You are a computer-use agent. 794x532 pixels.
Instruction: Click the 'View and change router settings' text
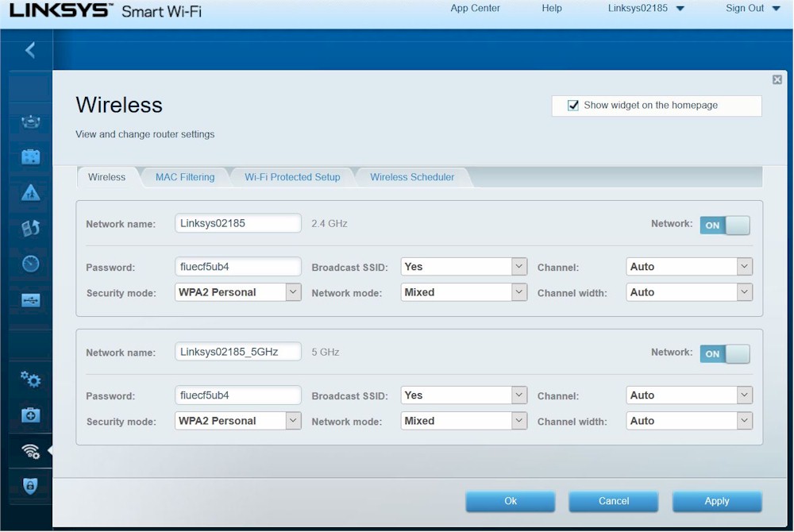[145, 134]
